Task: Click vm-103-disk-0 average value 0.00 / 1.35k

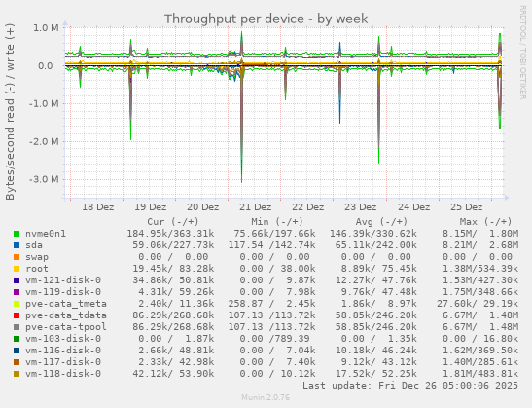Action: [378, 339]
